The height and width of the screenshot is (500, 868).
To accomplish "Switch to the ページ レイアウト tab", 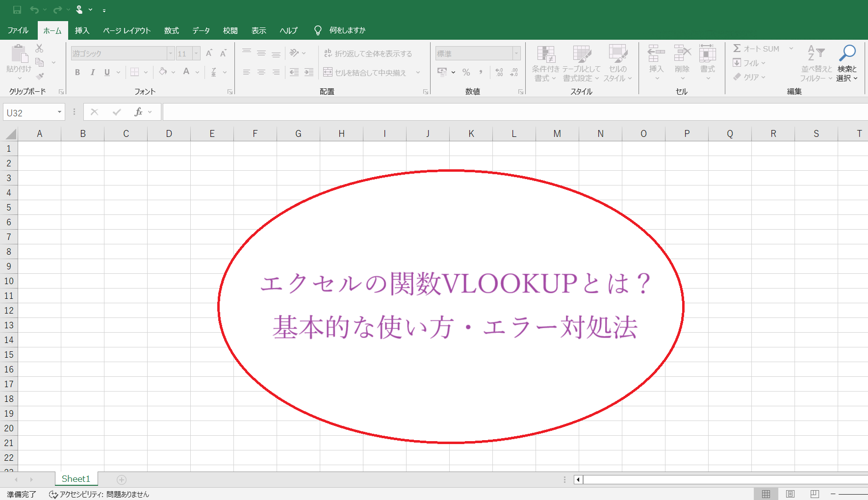I will (127, 30).
